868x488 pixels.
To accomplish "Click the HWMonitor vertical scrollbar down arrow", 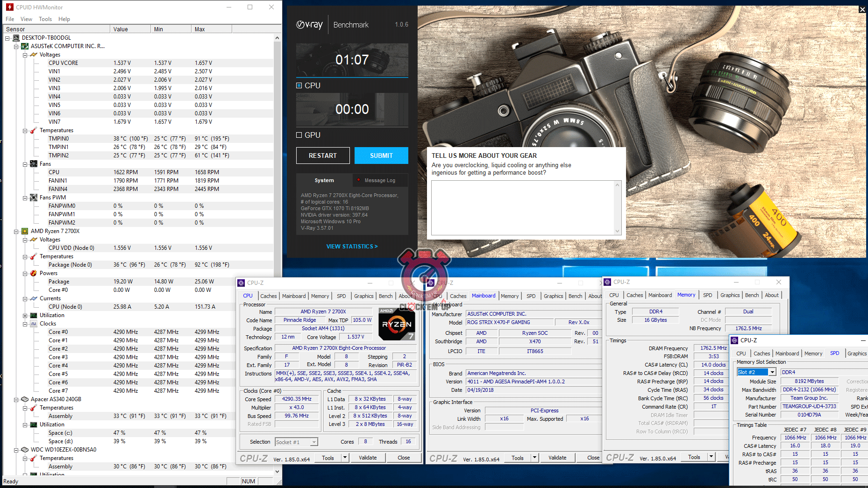I will tap(277, 471).
